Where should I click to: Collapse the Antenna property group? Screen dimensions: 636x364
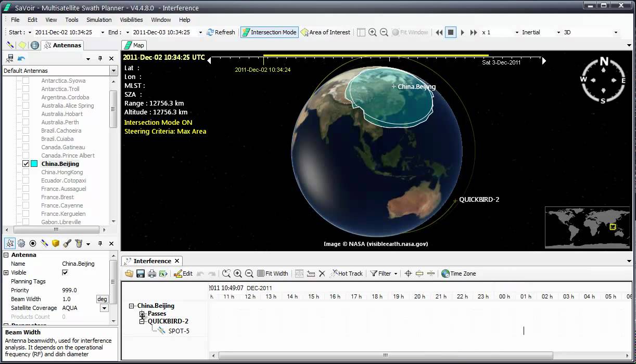coord(6,255)
